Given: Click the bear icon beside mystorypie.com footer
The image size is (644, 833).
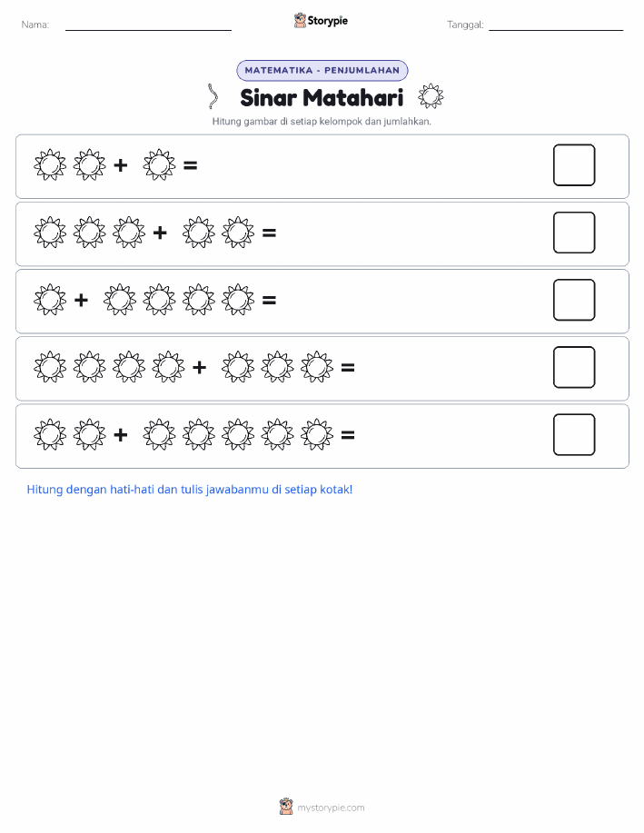Looking at the screenshot, I should click(286, 807).
